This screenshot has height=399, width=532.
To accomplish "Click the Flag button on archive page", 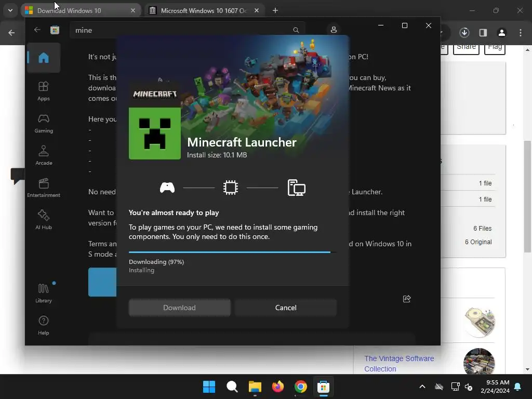I will click(495, 47).
